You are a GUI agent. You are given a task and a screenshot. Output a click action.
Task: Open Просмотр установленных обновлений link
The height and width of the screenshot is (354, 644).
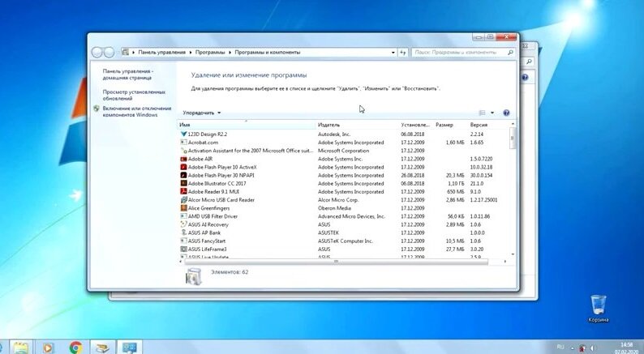coord(134,95)
